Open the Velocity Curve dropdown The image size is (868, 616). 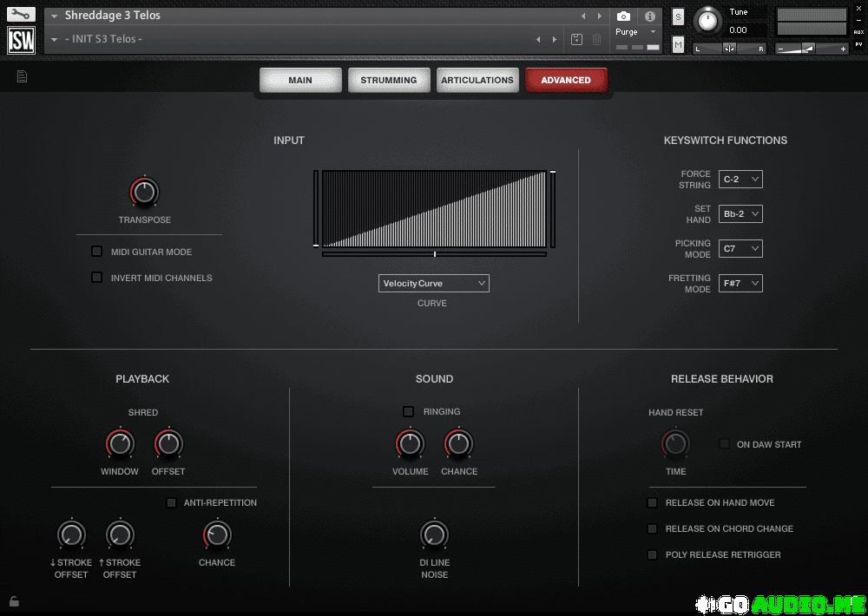[x=434, y=284]
